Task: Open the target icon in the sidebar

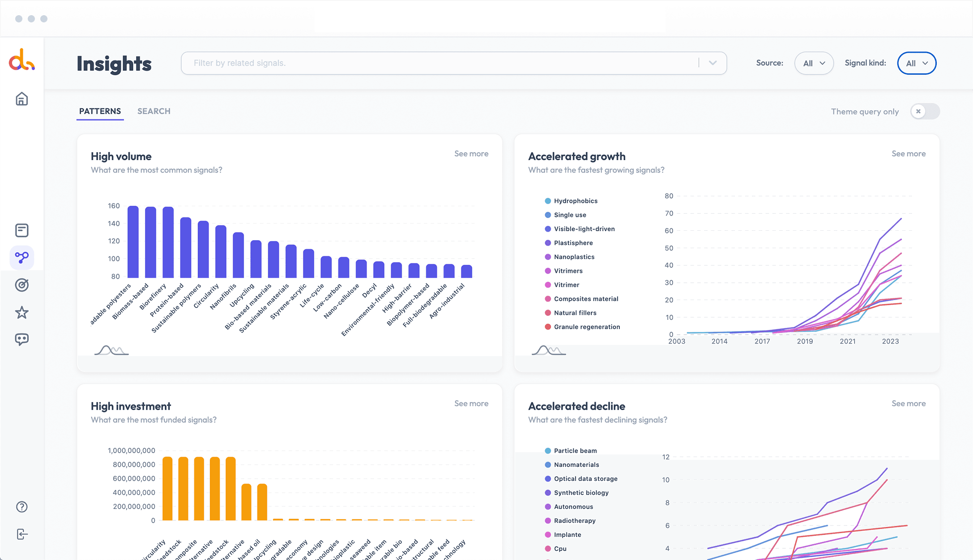Action: tap(21, 285)
